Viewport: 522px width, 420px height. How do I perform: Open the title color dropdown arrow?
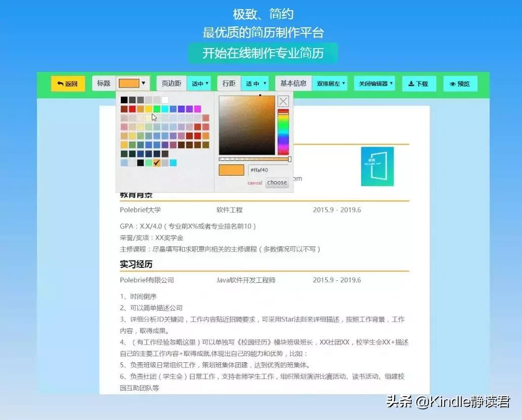tap(143, 83)
